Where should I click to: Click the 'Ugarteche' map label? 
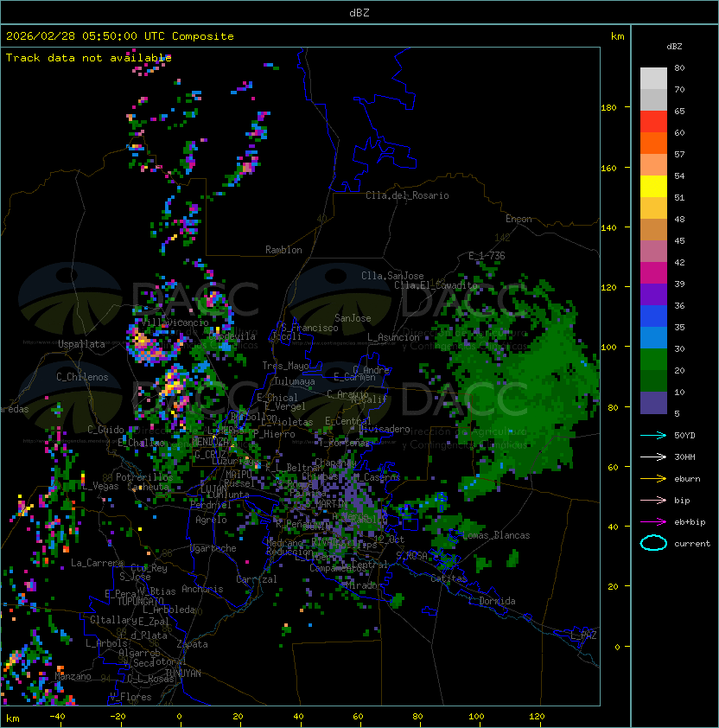point(213,548)
